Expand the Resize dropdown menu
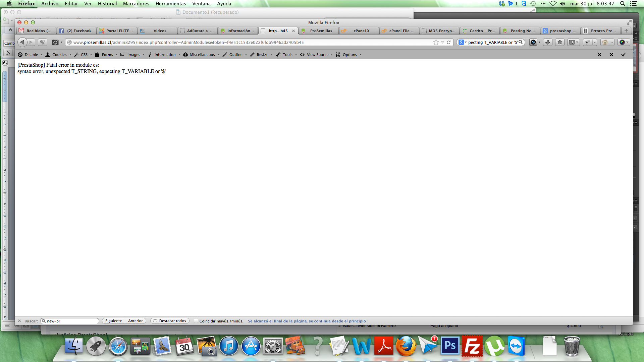The width and height of the screenshot is (644, 362). (262, 55)
